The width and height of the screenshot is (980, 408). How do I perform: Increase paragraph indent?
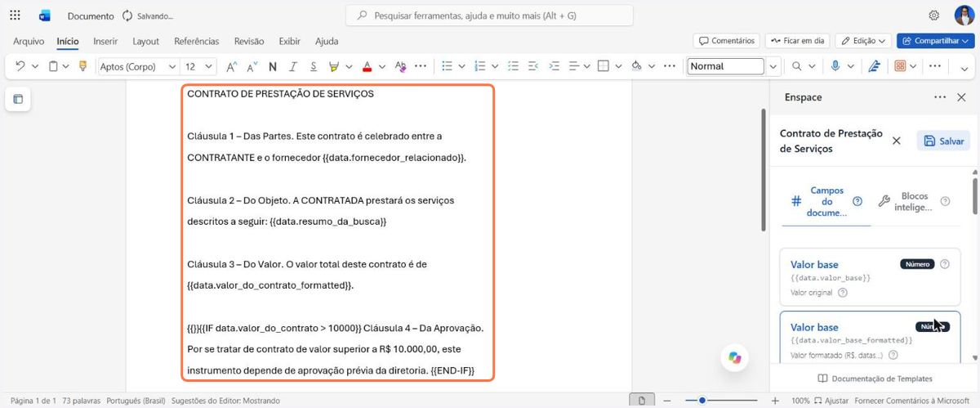(554, 66)
